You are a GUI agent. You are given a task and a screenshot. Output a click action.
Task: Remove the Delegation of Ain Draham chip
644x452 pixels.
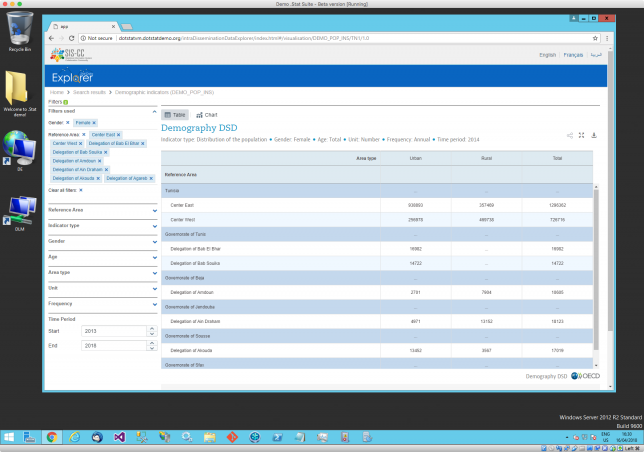[106, 170]
